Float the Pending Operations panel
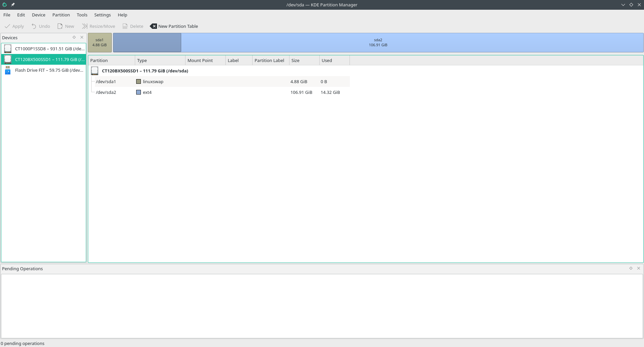The width and height of the screenshot is (644, 347). pyautogui.click(x=631, y=268)
